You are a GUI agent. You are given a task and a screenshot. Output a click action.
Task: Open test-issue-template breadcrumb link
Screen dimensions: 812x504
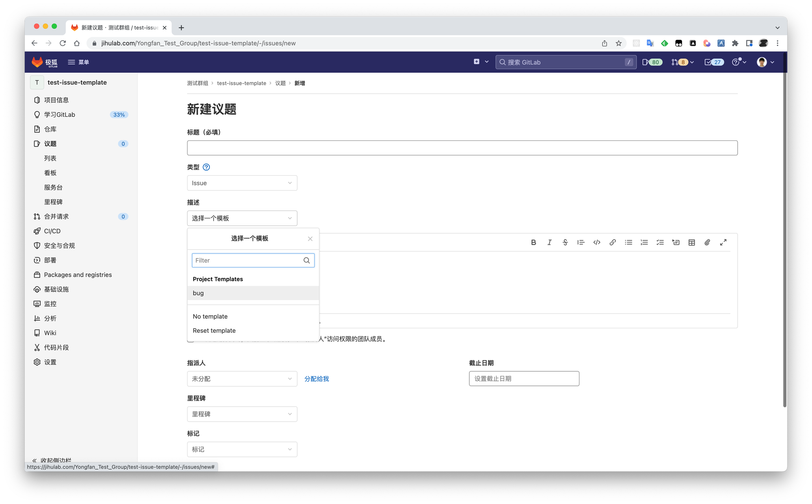tap(242, 83)
